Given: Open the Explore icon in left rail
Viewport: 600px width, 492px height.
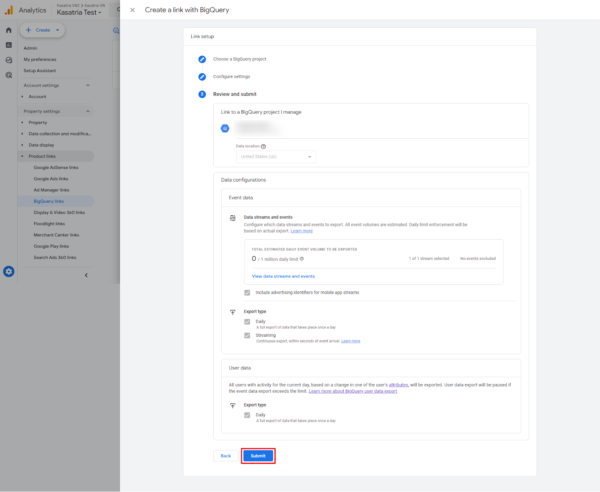Looking at the screenshot, I should (x=9, y=60).
